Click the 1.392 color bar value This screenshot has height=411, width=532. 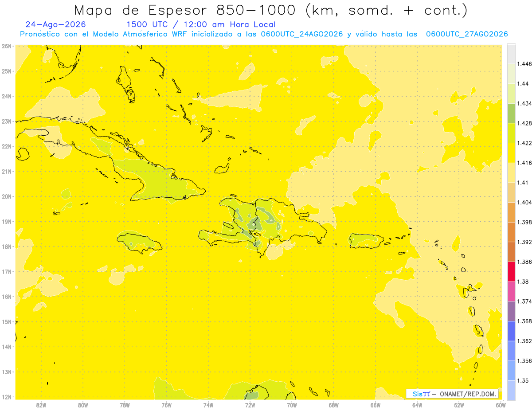pyautogui.click(x=524, y=242)
